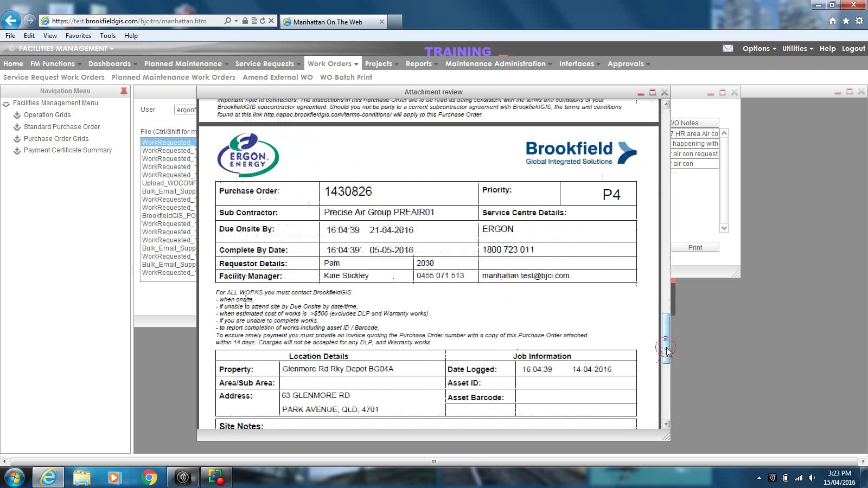The height and width of the screenshot is (488, 868).
Task: Click the Logout link
Action: (853, 48)
